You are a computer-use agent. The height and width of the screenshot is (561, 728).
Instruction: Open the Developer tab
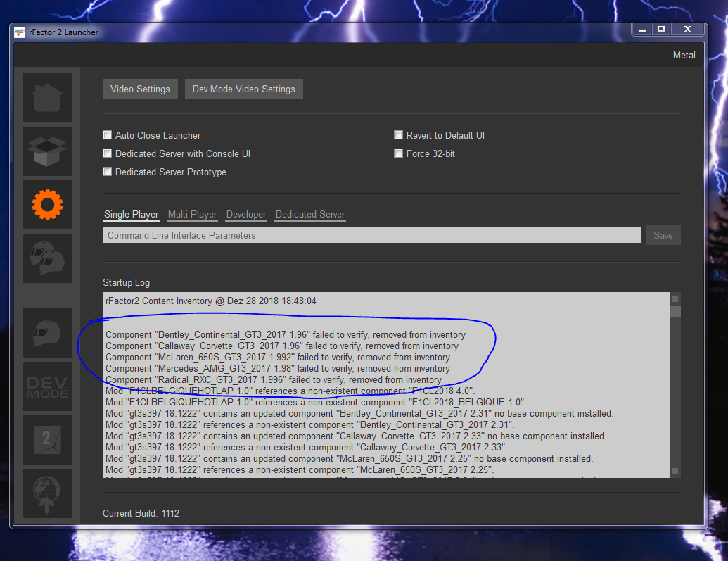[246, 215]
